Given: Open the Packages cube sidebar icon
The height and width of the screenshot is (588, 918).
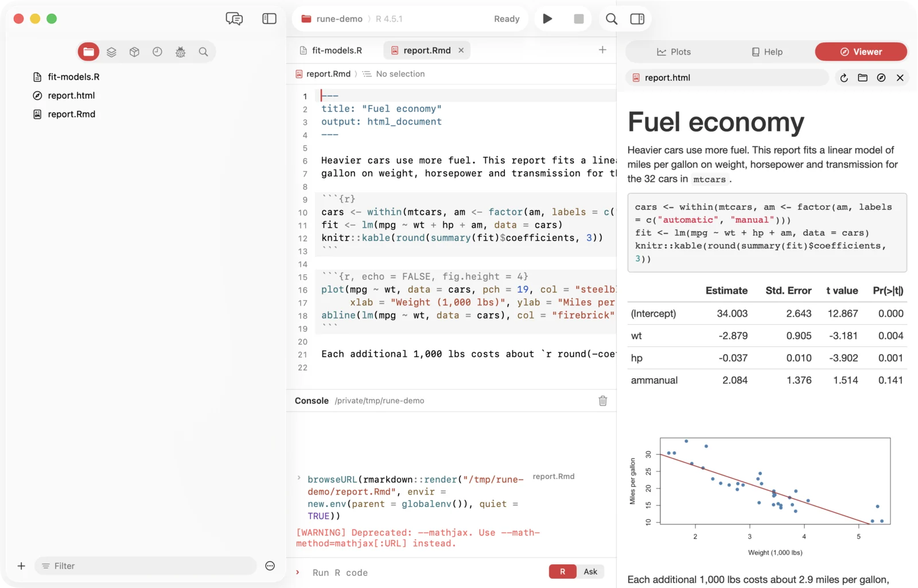Looking at the screenshot, I should [134, 52].
